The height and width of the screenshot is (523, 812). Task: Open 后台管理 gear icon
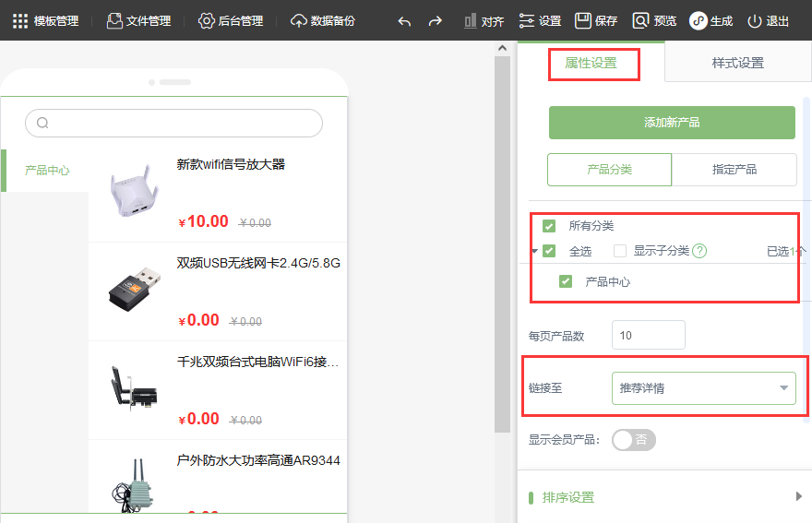(206, 21)
